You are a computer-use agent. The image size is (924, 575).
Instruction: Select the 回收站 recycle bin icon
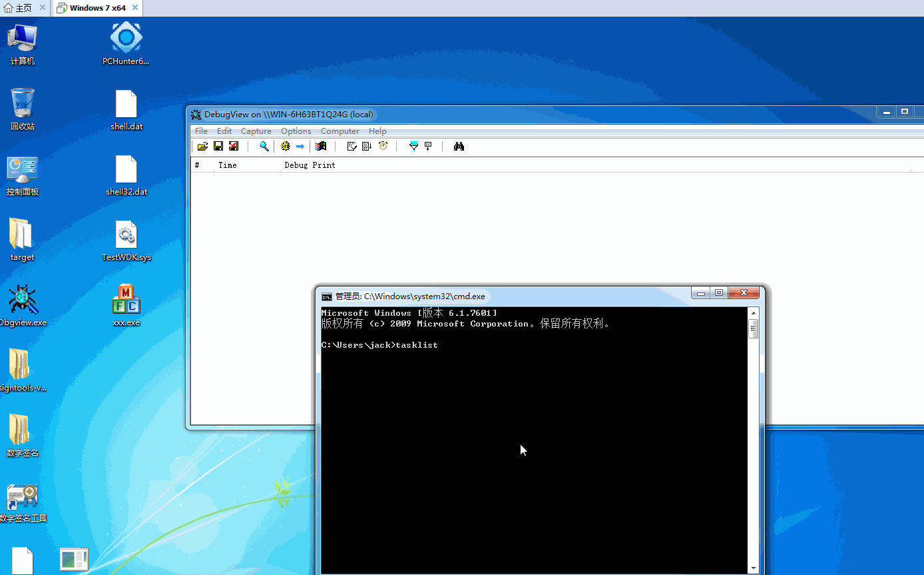23,109
